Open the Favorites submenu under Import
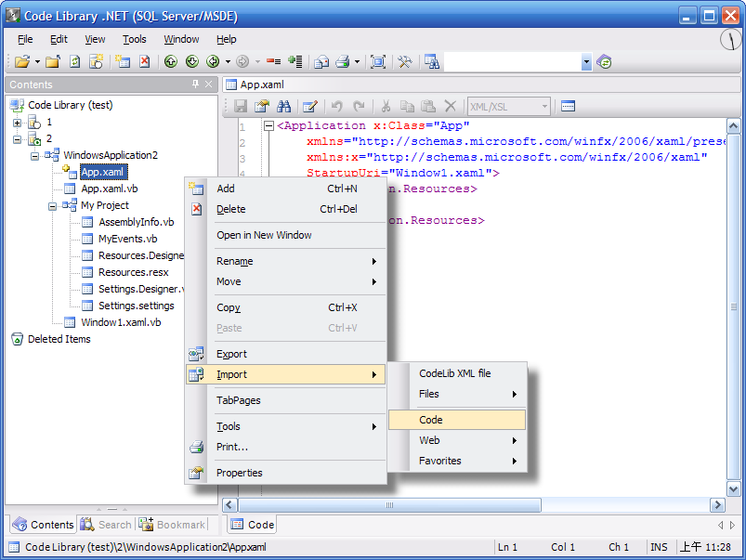746x560 pixels. pos(457,461)
